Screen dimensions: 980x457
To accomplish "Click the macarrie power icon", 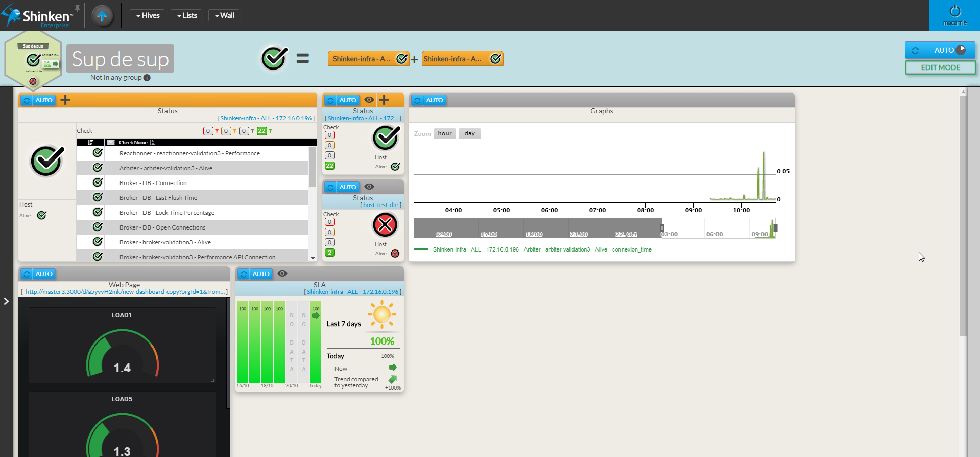I will click(954, 11).
